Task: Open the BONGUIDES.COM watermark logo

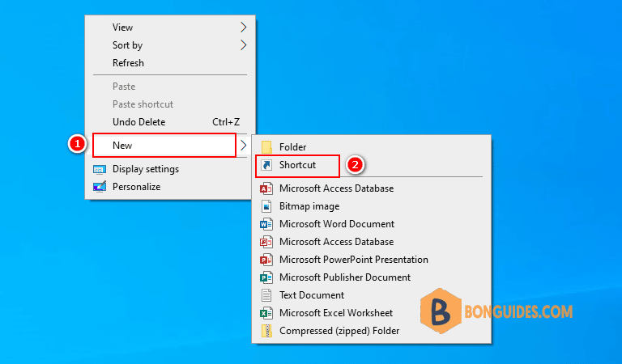Action: tap(496, 311)
